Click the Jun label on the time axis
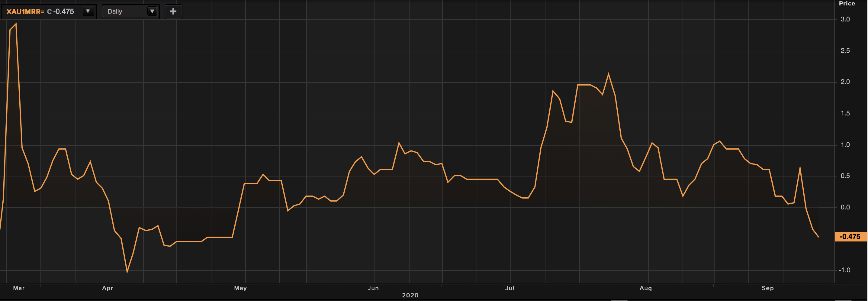868x301 pixels. click(373, 288)
